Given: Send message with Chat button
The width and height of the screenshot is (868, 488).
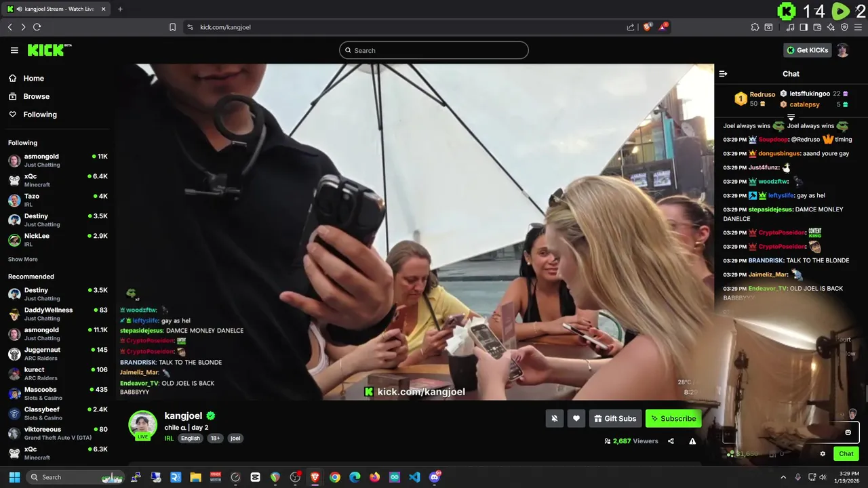Looking at the screenshot, I should (846, 454).
